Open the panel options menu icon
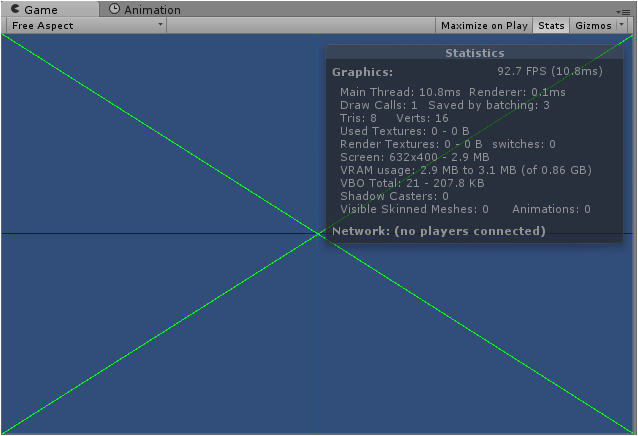638x436 pixels. coord(623,12)
